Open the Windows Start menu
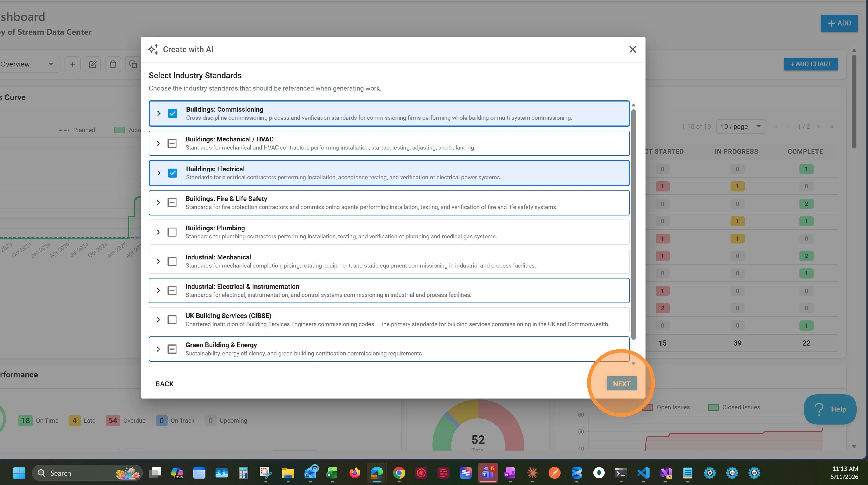This screenshot has height=485, width=868. coord(19,473)
